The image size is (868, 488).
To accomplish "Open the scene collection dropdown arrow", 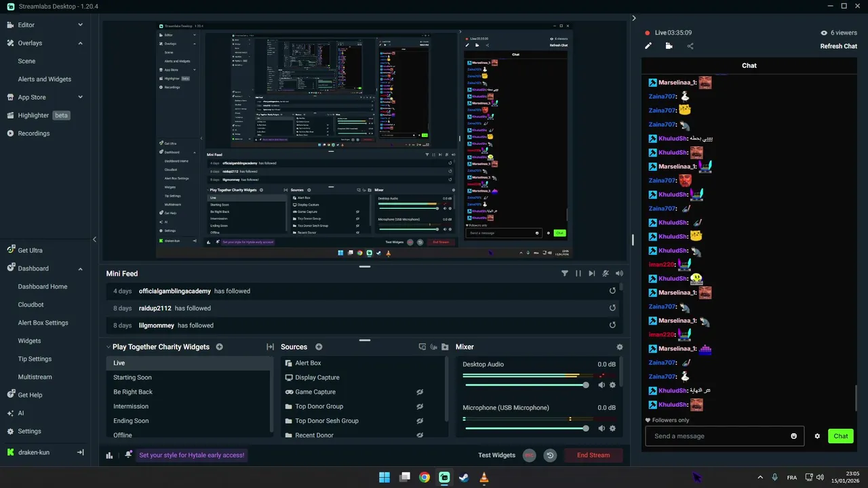I will (x=108, y=347).
